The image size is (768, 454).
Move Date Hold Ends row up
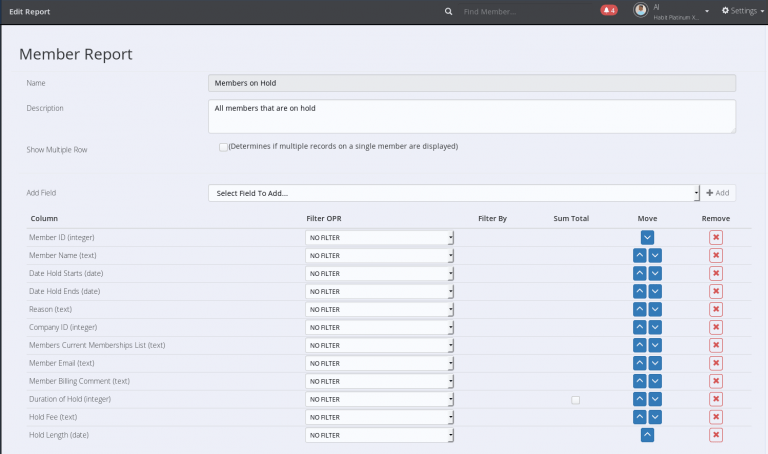tap(640, 291)
